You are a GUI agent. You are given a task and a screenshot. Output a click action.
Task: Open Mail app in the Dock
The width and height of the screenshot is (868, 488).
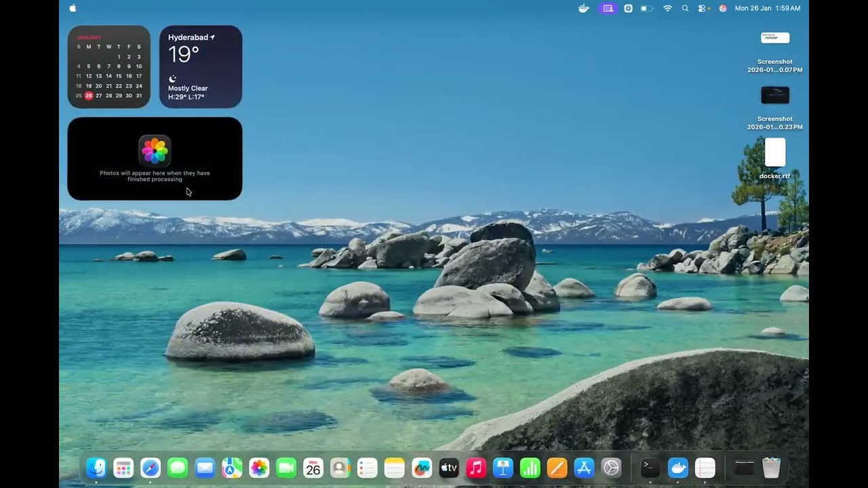[205, 468]
